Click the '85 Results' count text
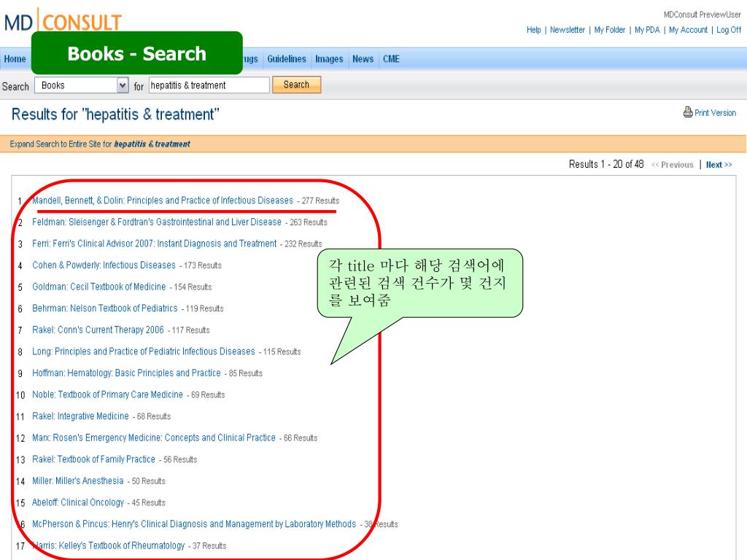The width and height of the screenshot is (747, 560). [x=246, y=373]
